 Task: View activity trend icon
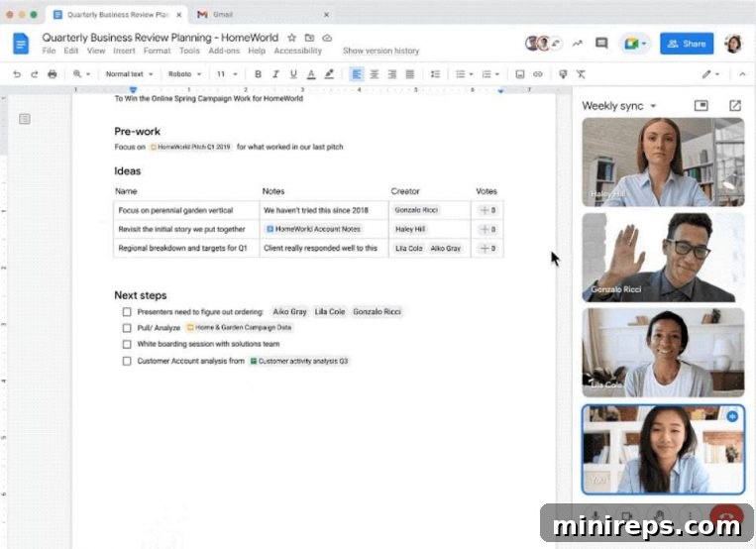coord(577,44)
